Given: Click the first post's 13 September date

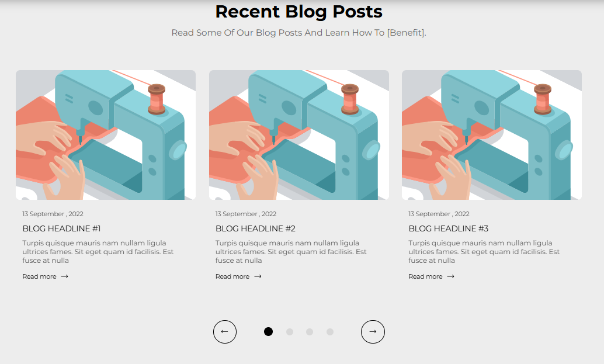Looking at the screenshot, I should tap(53, 214).
